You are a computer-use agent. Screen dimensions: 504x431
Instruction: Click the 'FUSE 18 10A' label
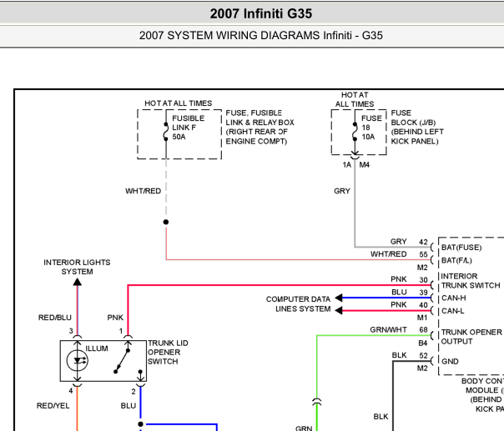coord(371,128)
